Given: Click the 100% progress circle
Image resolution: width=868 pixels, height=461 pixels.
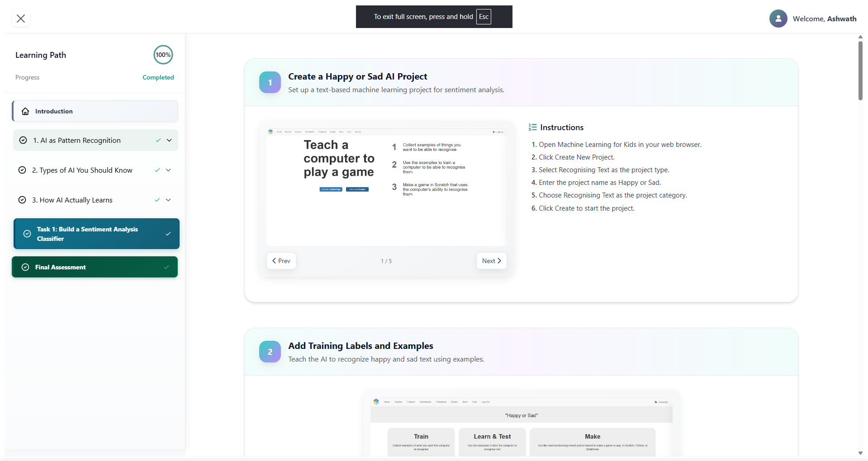Looking at the screenshot, I should (163, 55).
